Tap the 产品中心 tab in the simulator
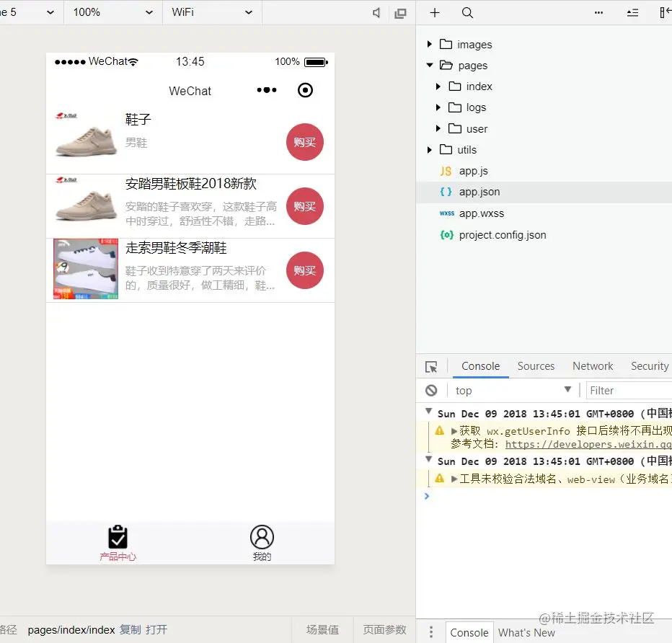Screen dimensions: 672x643 click(118, 542)
